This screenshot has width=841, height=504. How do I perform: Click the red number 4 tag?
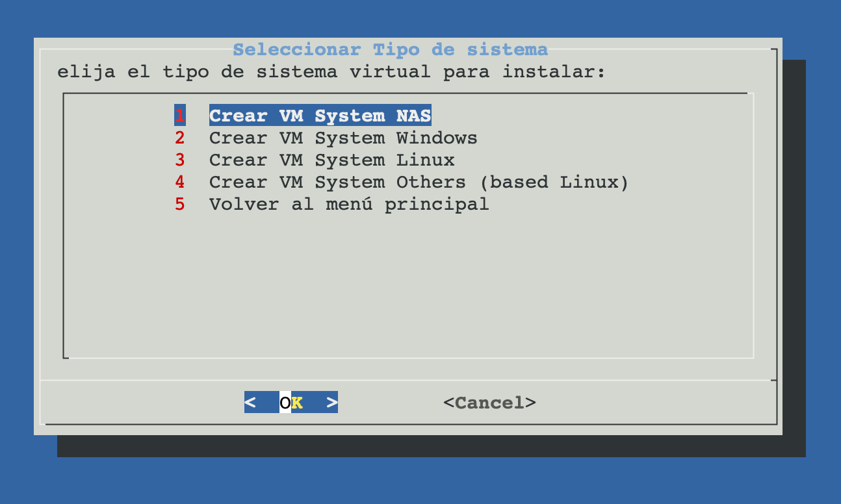180,183
